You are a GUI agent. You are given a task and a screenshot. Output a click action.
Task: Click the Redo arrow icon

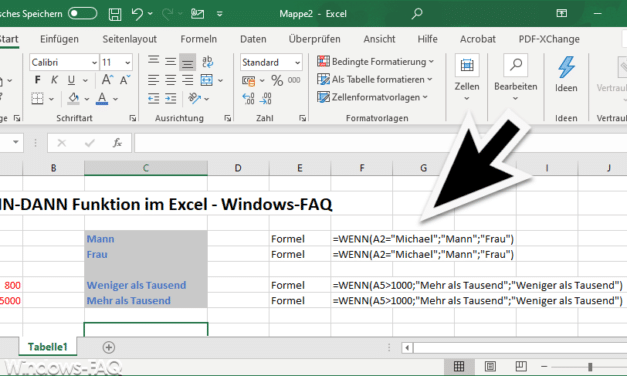[x=168, y=14]
